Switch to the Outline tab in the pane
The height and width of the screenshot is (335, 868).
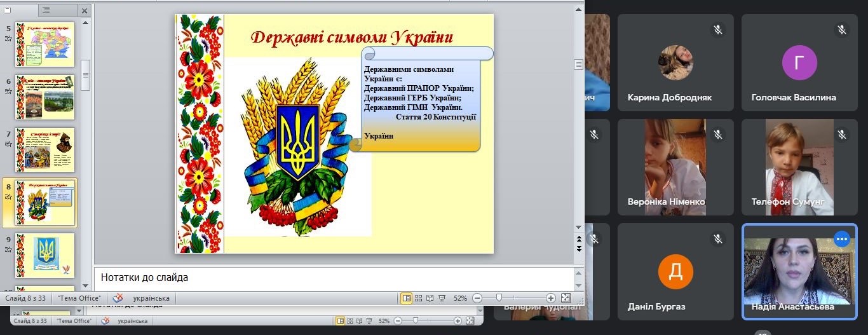(48, 10)
